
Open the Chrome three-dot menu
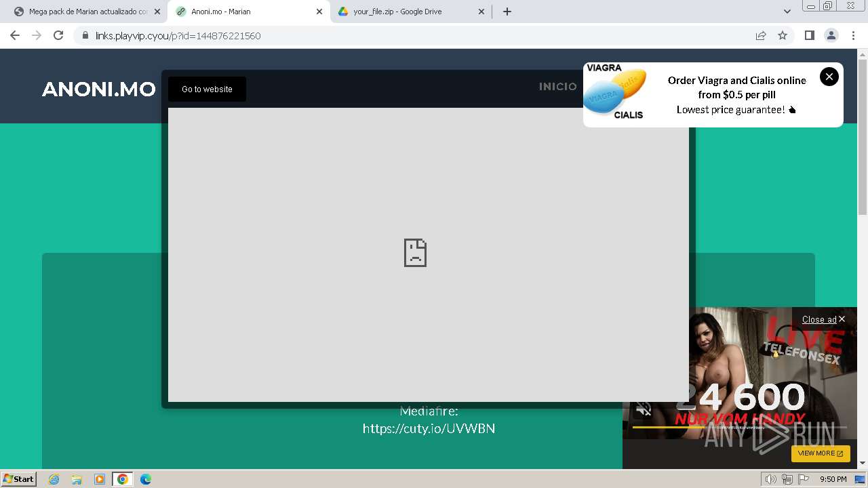pos(853,35)
